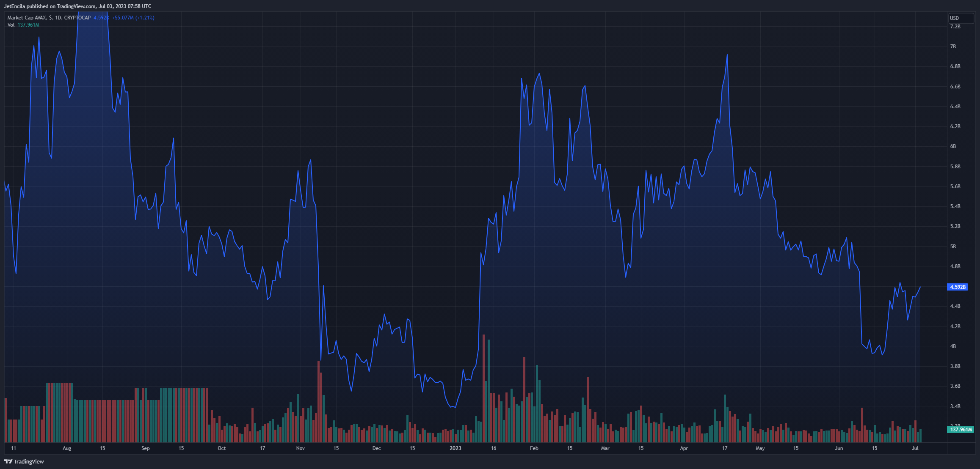Screen dimensions: 980x469
Task: Click the Nov label on the time axis
Action: tap(301, 448)
